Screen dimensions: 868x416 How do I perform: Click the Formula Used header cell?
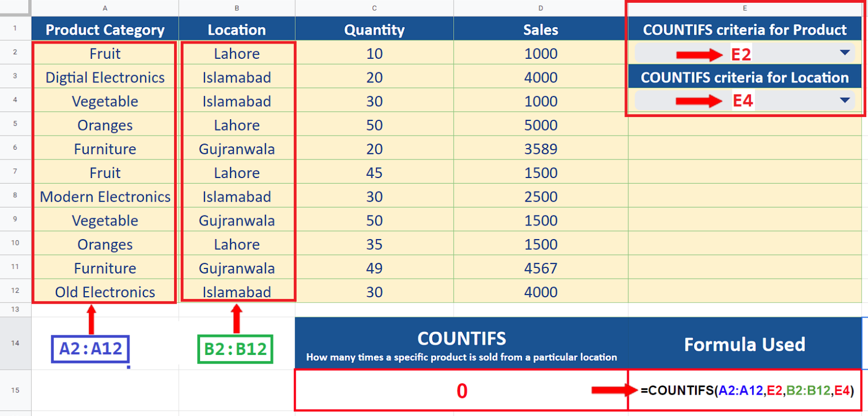(x=745, y=344)
